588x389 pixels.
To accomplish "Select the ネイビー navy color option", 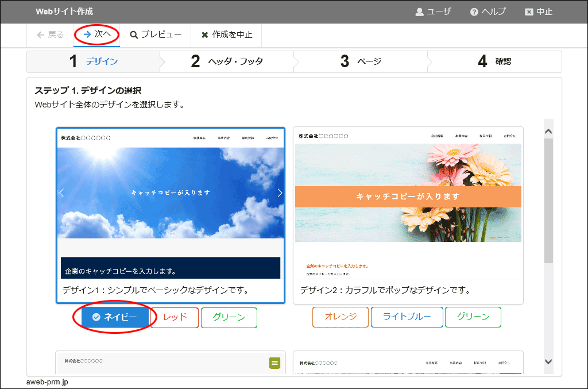I will point(115,317).
